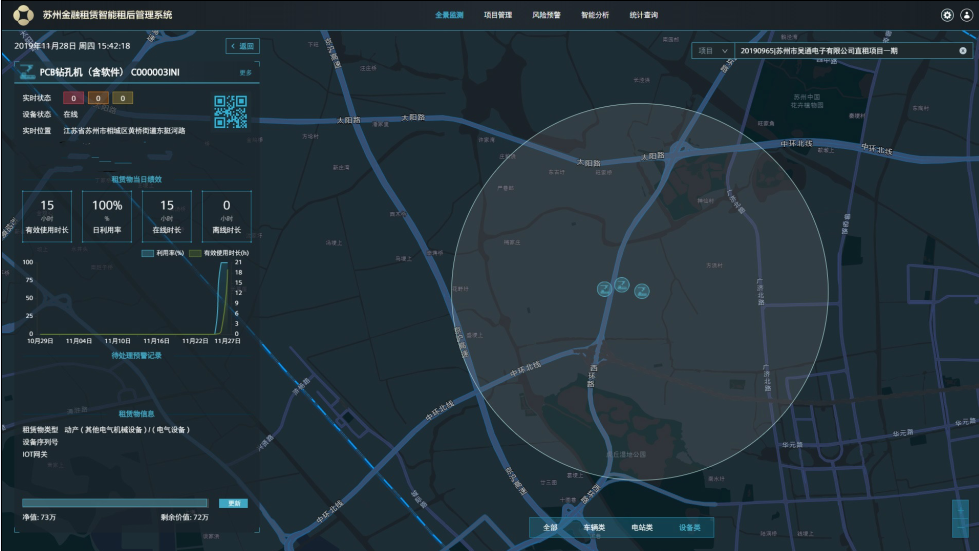Viewport: 979px width, 551px height.
Task: Expand the 项目 dropdown selector
Action: pyautogui.click(x=712, y=50)
